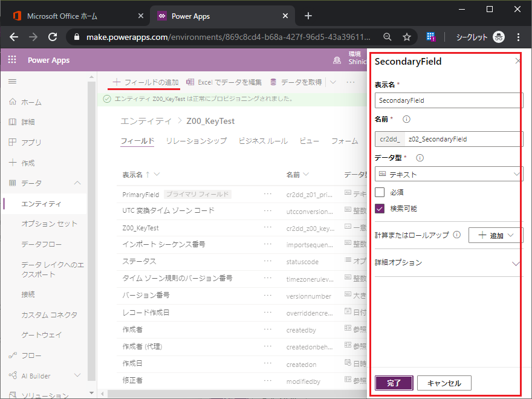Click Excel でデータを編集
This screenshot has width=532, height=399.
tap(224, 82)
